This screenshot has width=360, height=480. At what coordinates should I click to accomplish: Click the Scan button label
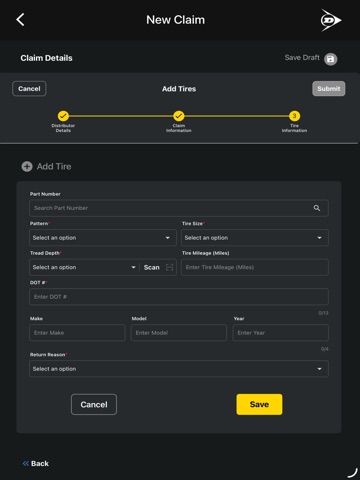152,267
